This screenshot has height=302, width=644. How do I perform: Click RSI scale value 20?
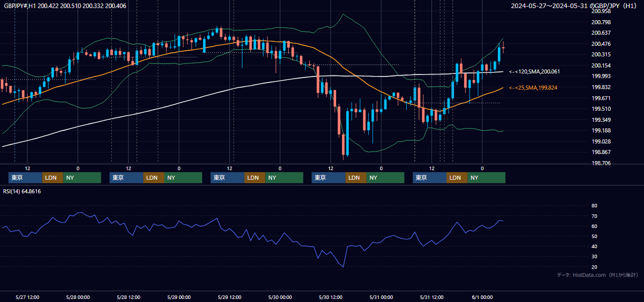(594, 267)
